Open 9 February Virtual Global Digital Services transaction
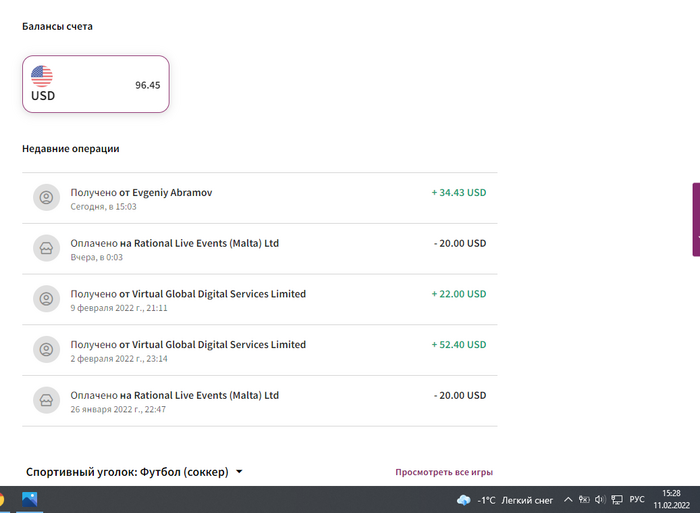 point(259,300)
